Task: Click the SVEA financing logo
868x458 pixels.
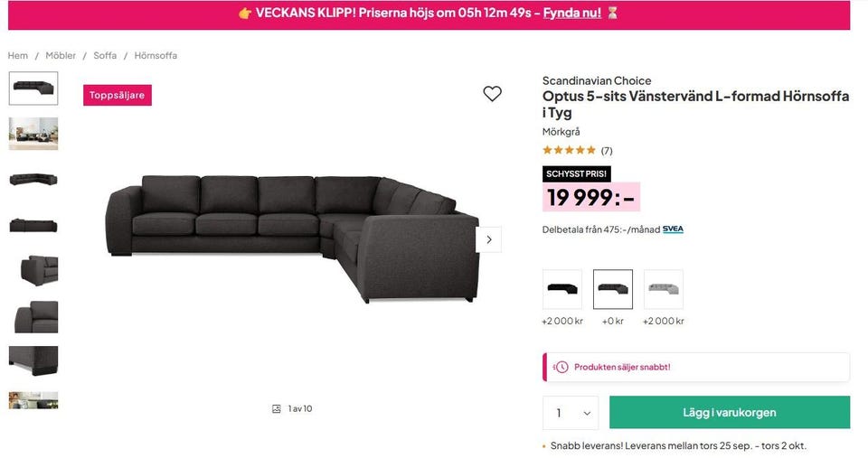Action: click(x=673, y=229)
